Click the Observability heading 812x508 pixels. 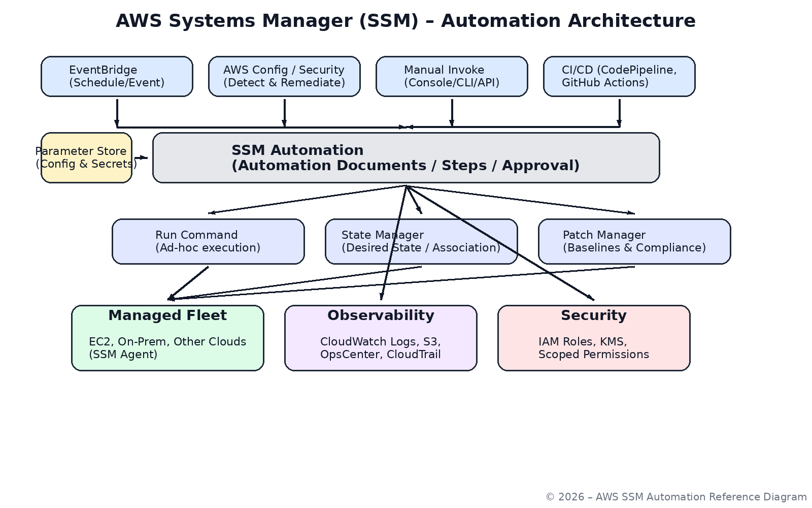pos(381,315)
